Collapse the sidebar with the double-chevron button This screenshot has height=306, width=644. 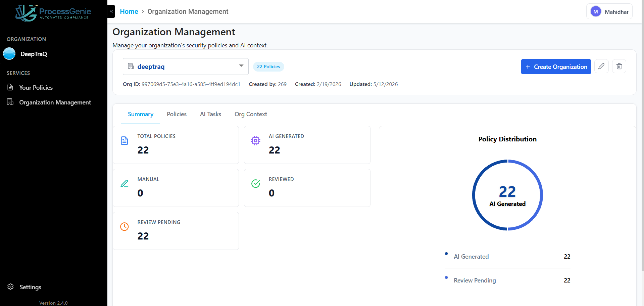(x=111, y=11)
